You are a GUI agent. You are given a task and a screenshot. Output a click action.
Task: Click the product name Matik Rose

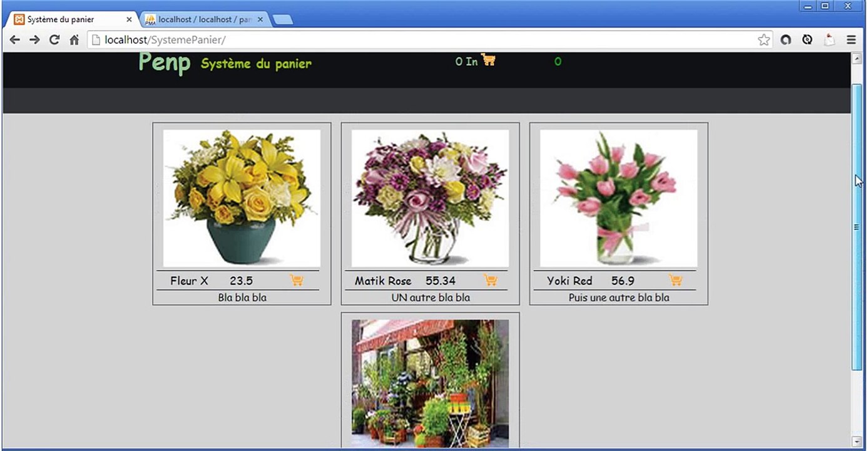[383, 281]
